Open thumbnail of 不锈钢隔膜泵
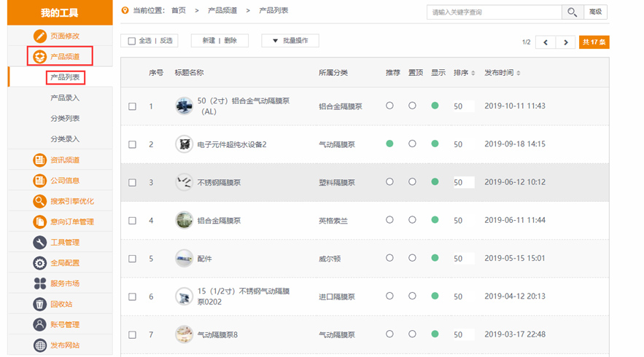This screenshot has height=357, width=644. coord(184,182)
